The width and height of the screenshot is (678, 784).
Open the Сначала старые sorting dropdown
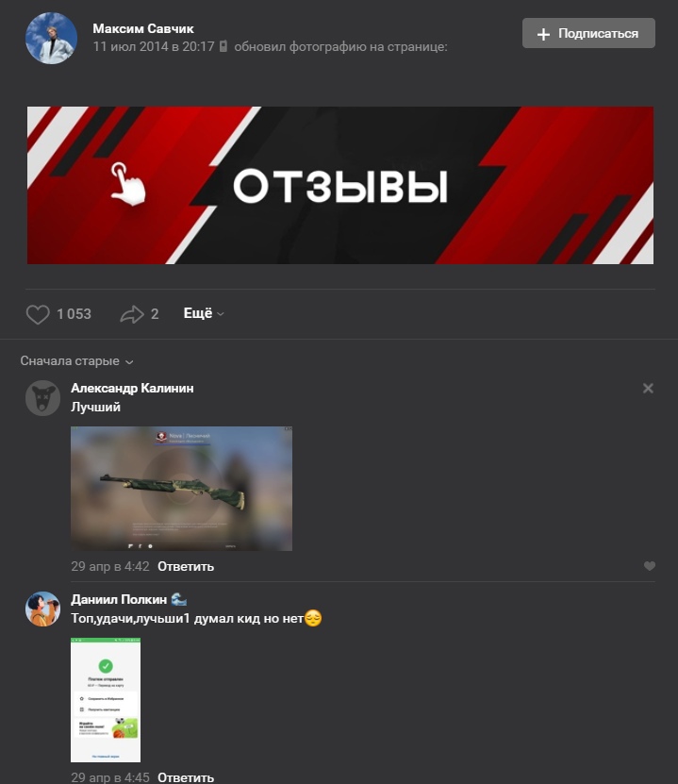point(76,361)
